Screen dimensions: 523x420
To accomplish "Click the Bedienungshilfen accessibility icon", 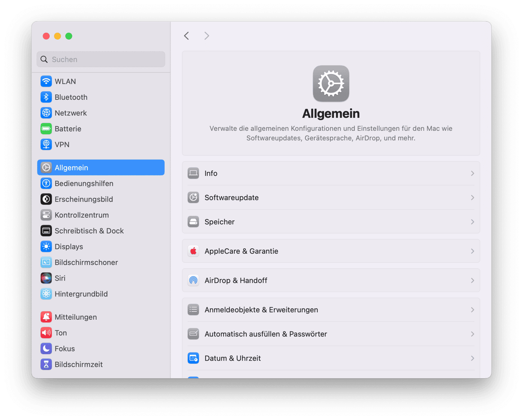I will (x=46, y=183).
